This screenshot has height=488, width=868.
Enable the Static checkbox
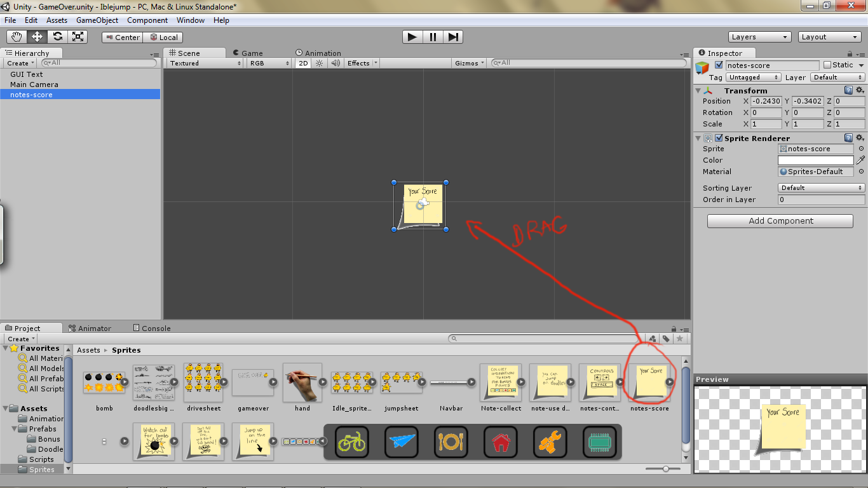pos(827,65)
